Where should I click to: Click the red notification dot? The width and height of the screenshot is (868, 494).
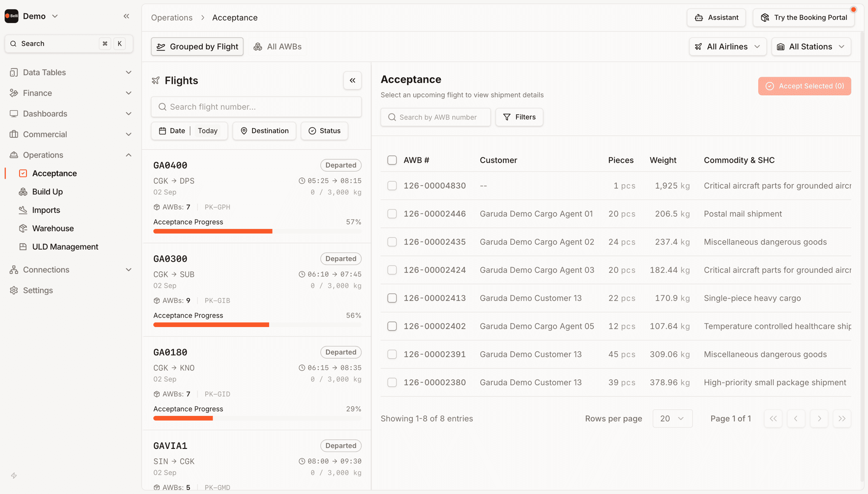(x=853, y=10)
